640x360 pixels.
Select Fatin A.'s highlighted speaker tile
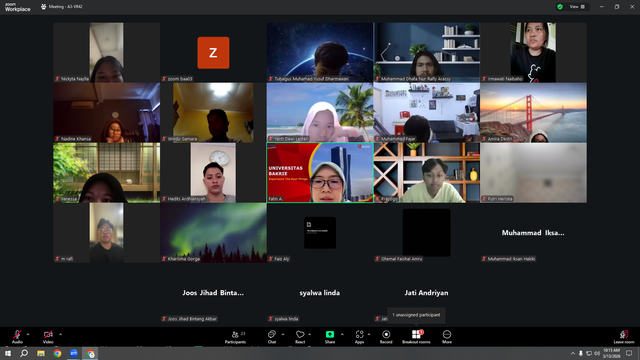320,172
